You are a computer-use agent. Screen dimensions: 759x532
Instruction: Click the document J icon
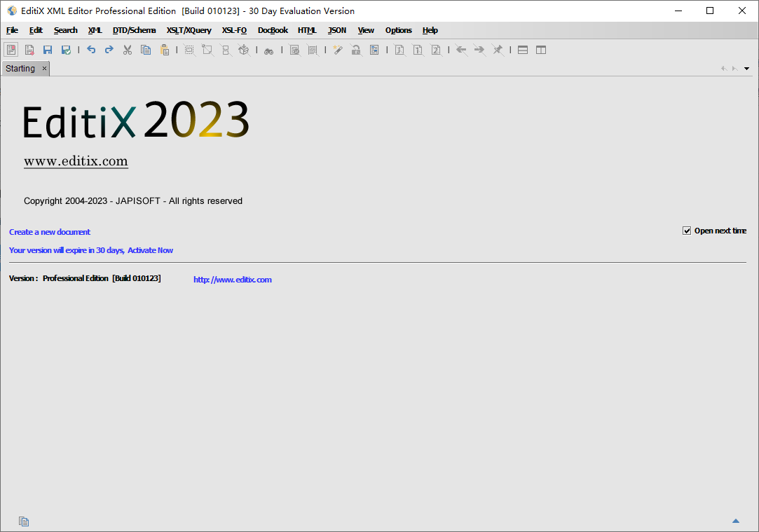[x=399, y=50]
